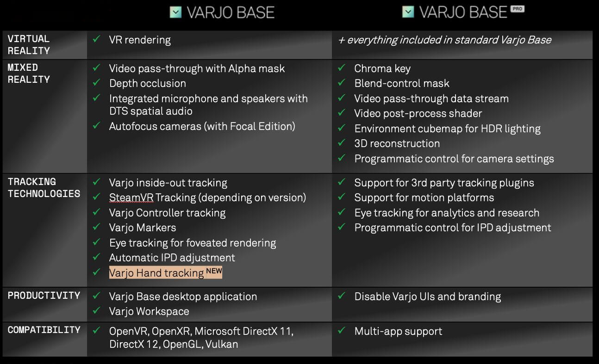The image size is (599, 364).
Task: Click the checkmark for Blend-control mask
Action: click(342, 83)
